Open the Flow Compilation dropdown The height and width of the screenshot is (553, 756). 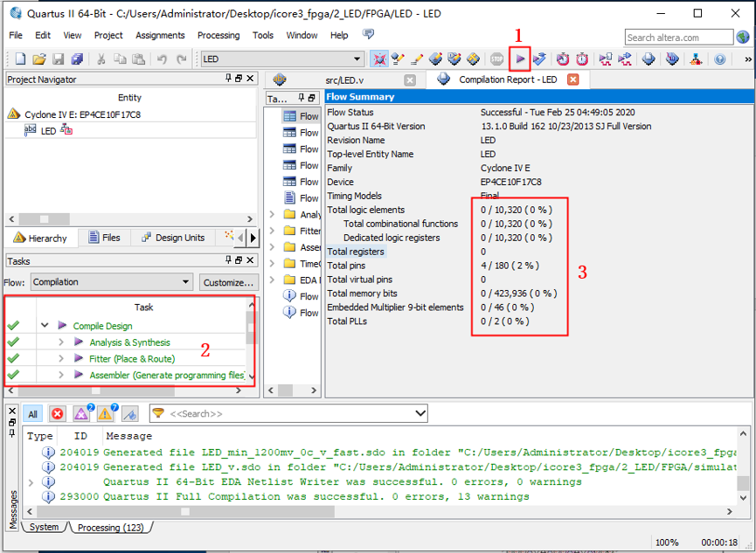[x=112, y=282]
